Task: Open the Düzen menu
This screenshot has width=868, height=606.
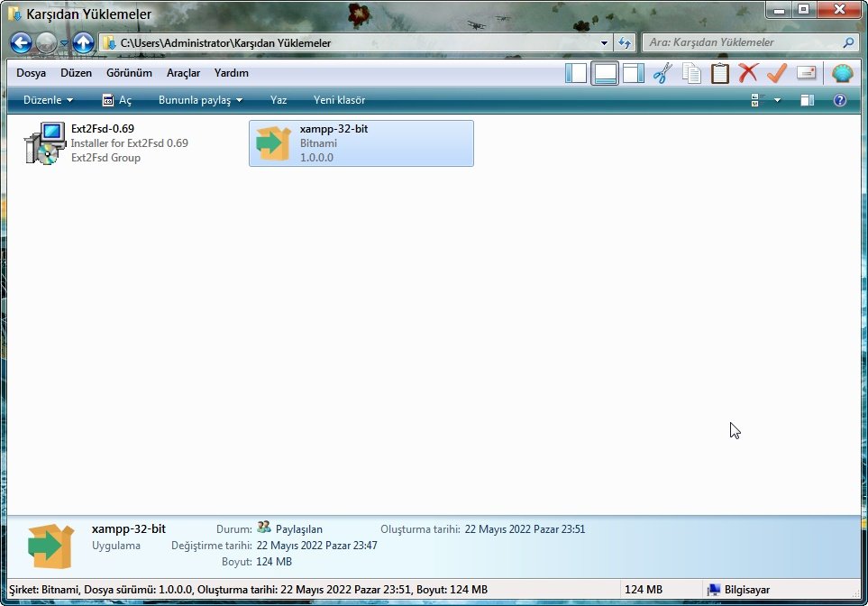Action: [77, 73]
